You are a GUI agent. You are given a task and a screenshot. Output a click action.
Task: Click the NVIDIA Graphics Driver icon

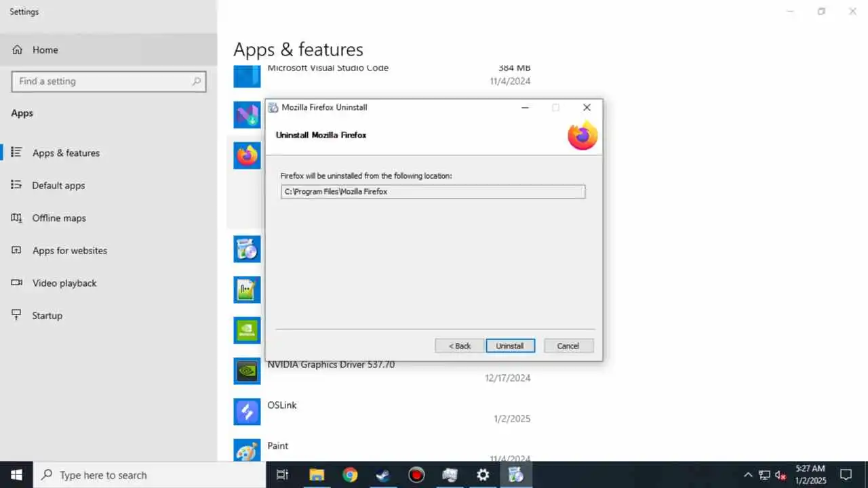(x=247, y=371)
